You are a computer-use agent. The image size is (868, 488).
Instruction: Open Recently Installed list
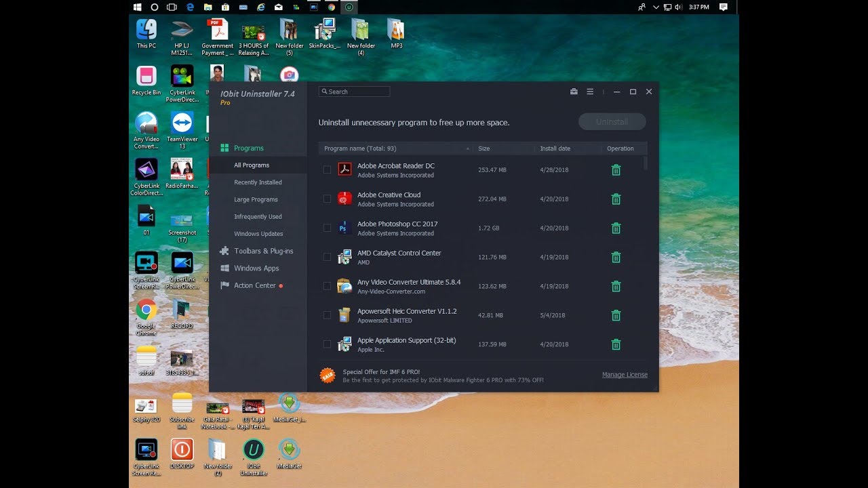258,182
